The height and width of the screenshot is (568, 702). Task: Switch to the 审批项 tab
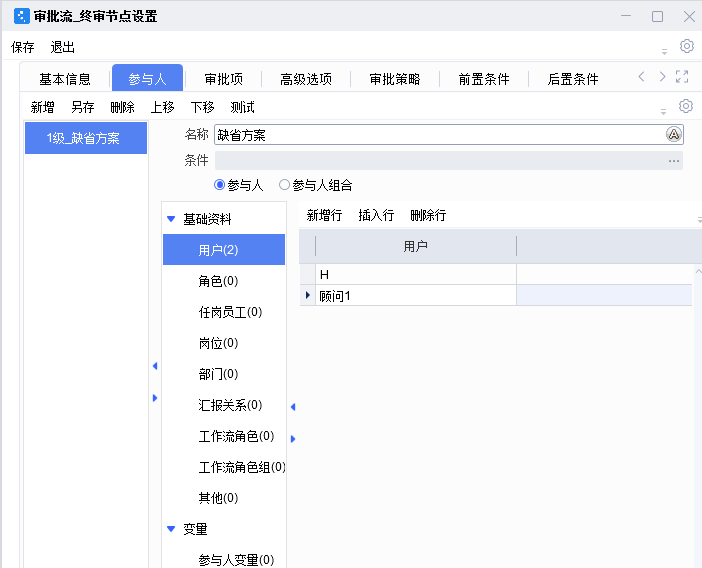coord(224,79)
